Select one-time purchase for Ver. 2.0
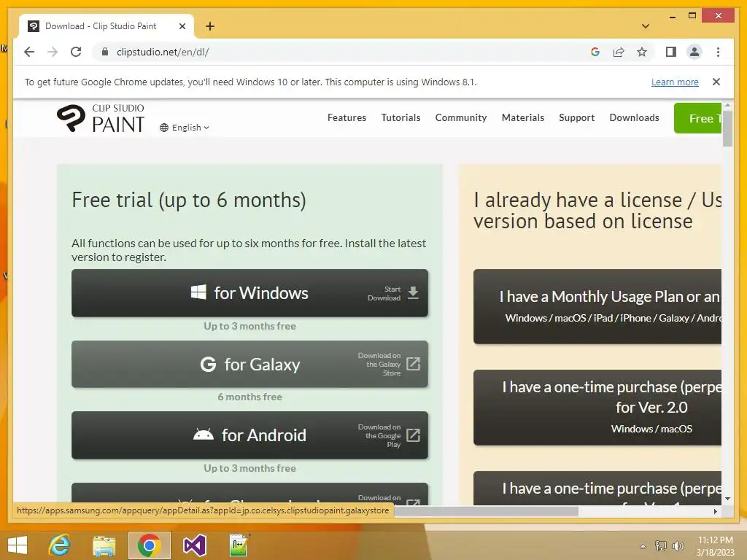This screenshot has height=560, width=747. pos(597,408)
